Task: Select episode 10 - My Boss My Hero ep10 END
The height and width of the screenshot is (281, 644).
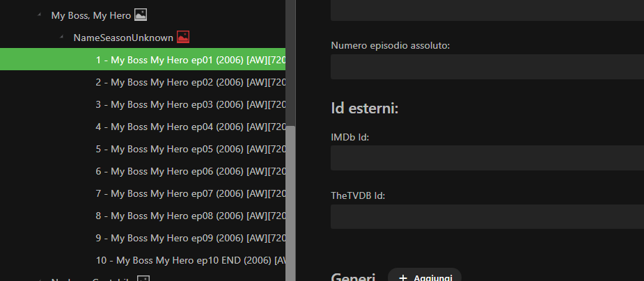Action: [143, 260]
